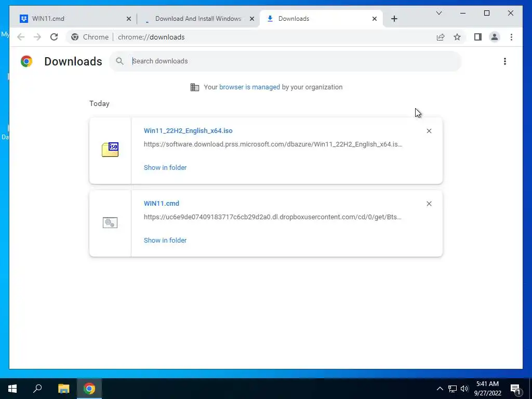Open the WIN11.cmd file link
The height and width of the screenshot is (399, 532).
[162, 203]
